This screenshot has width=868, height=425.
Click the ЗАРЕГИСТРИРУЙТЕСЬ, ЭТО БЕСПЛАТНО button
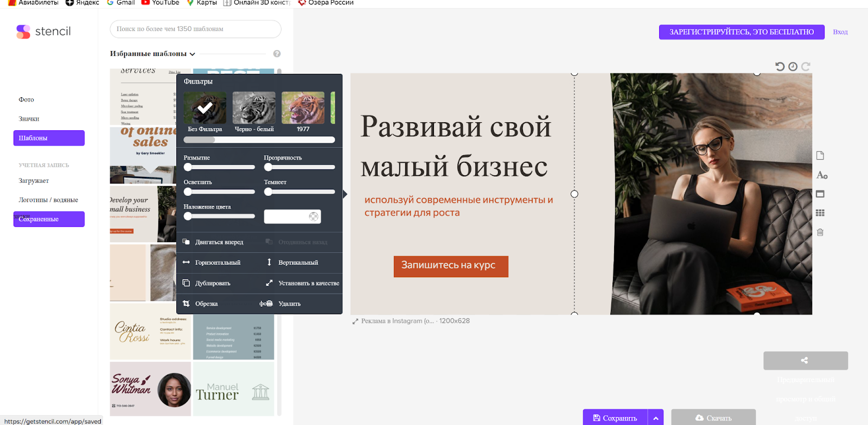741,32
